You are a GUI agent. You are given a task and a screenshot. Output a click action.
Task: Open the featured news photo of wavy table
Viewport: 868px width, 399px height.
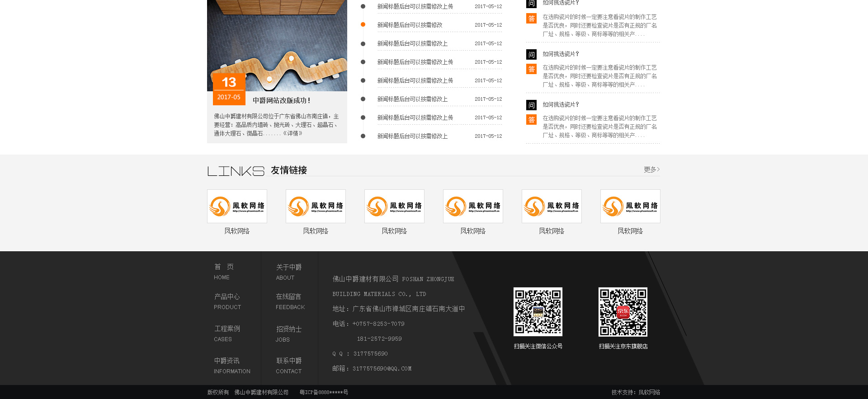[277, 41]
